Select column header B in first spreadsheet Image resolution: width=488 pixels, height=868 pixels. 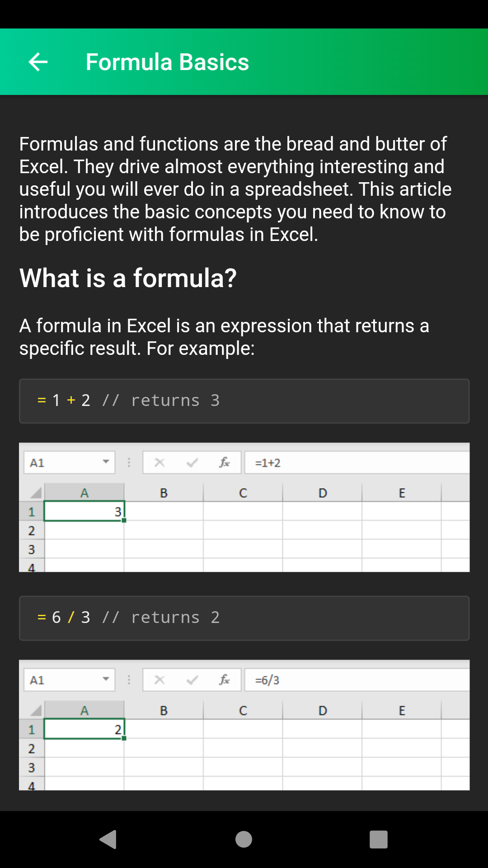coord(164,493)
